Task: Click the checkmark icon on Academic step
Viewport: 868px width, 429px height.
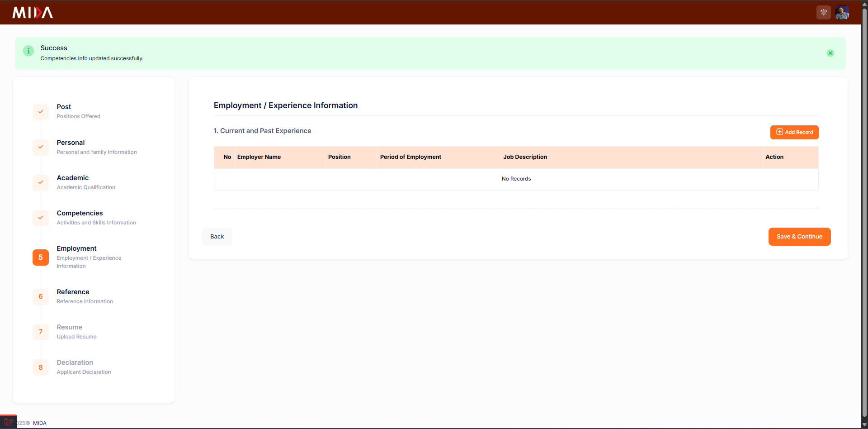Action: (41, 182)
